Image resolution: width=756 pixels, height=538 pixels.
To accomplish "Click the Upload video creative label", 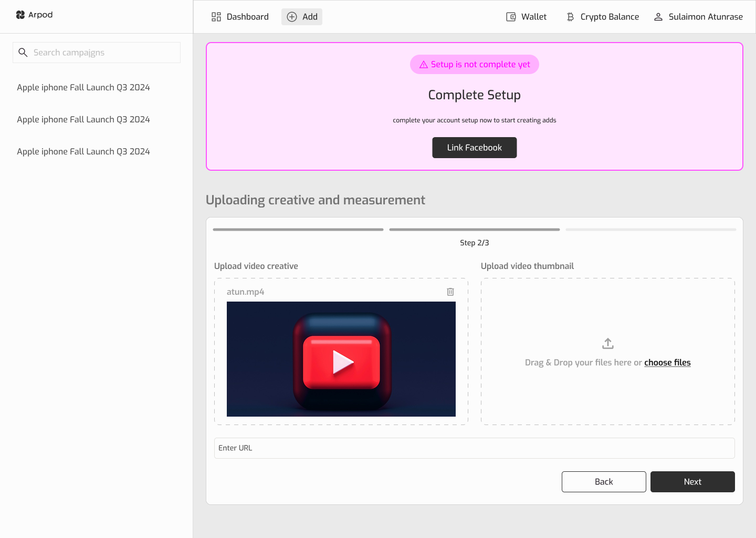I will 256,266.
